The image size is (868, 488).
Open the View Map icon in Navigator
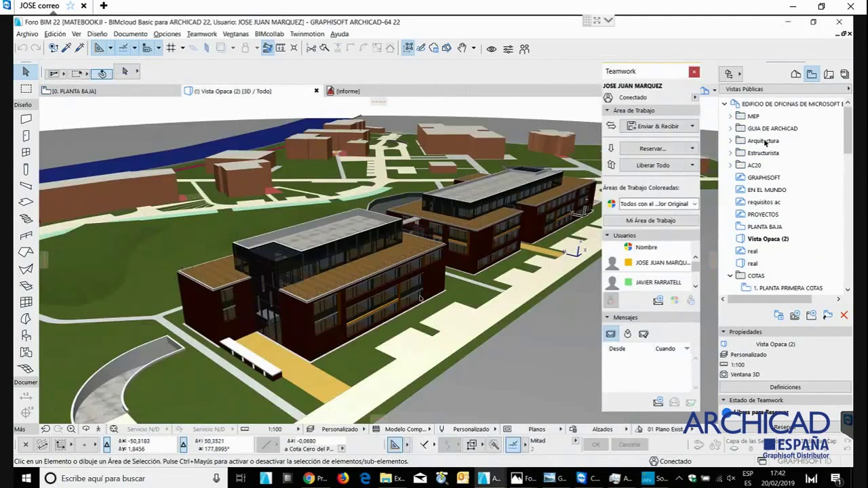tap(812, 74)
